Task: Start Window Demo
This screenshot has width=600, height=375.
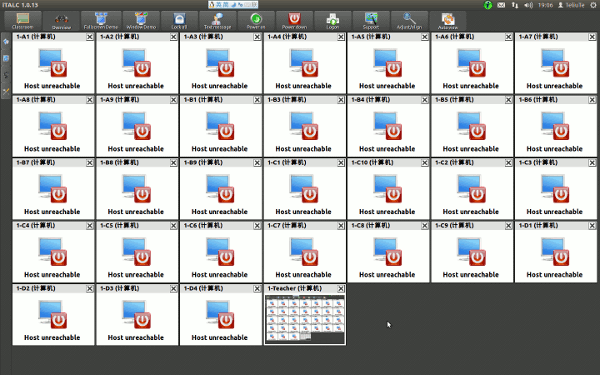Action: [141, 21]
